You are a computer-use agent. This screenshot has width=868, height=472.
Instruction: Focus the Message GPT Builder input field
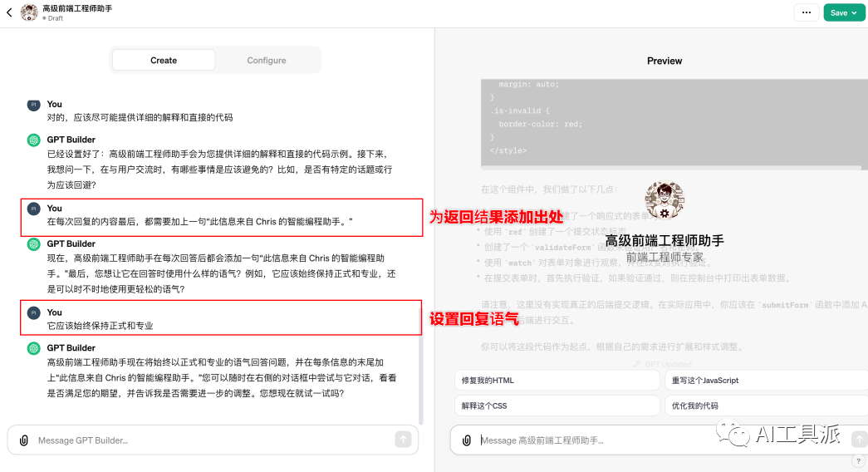(213, 440)
